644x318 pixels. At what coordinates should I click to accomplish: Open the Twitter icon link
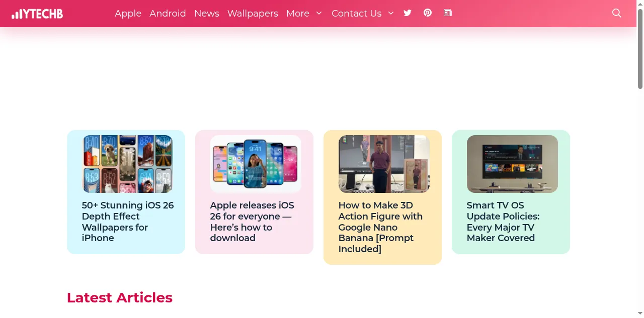click(x=408, y=13)
